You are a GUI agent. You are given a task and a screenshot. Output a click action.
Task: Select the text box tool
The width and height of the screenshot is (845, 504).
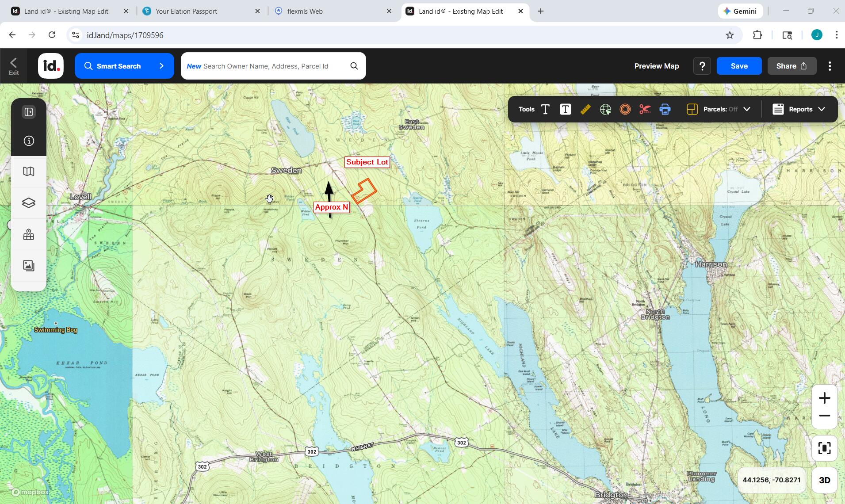[x=566, y=109]
